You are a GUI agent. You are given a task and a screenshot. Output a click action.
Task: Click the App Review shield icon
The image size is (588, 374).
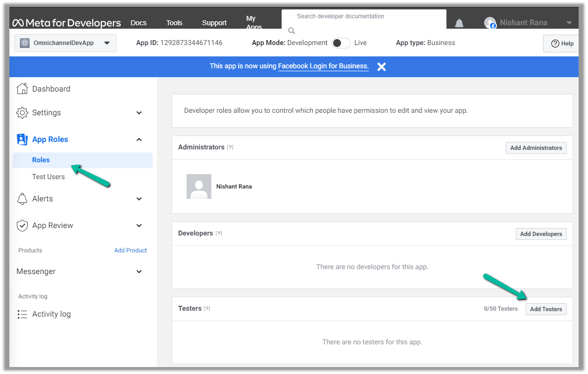pos(22,226)
